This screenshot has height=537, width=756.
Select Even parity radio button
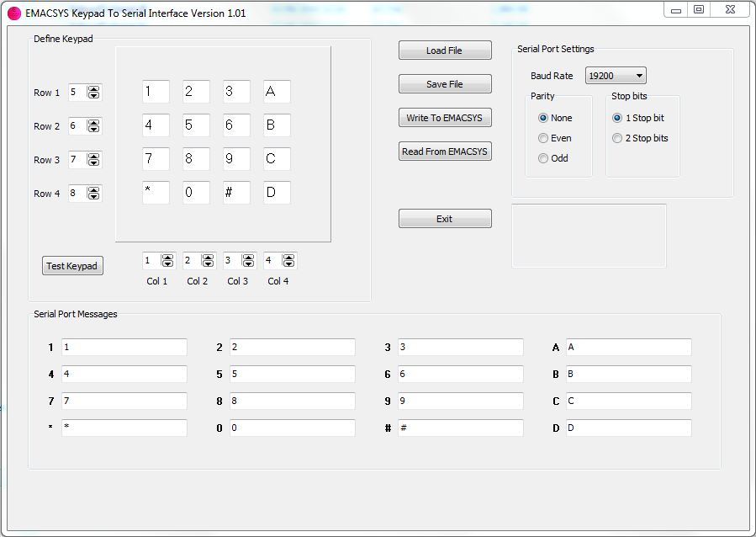pyautogui.click(x=543, y=138)
